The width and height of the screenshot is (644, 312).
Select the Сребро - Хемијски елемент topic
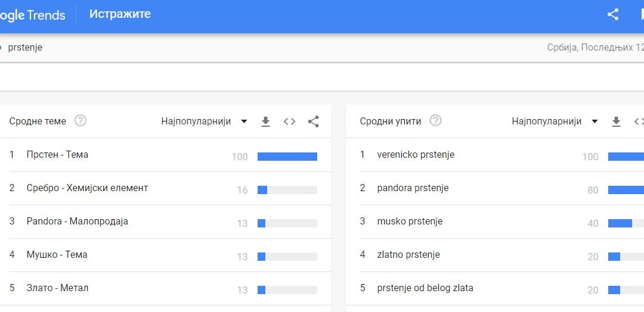point(87,188)
